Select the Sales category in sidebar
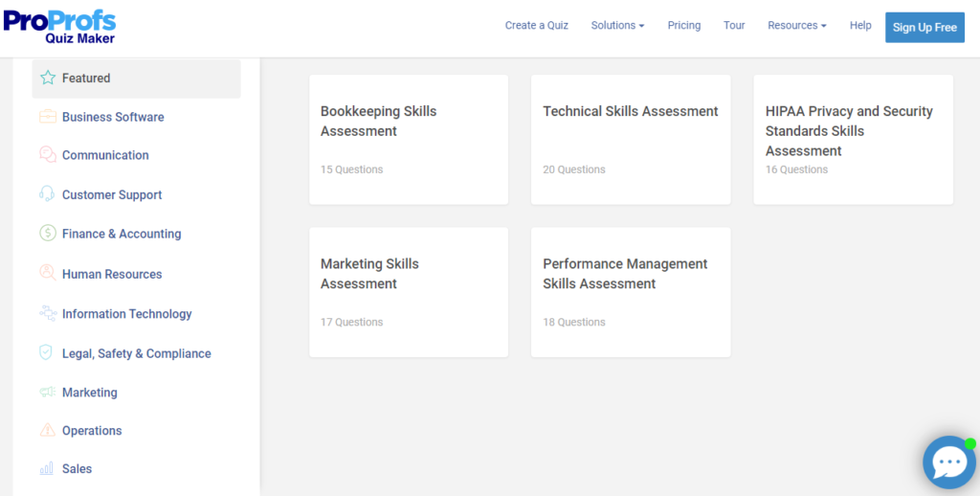The image size is (980, 496). (77, 469)
